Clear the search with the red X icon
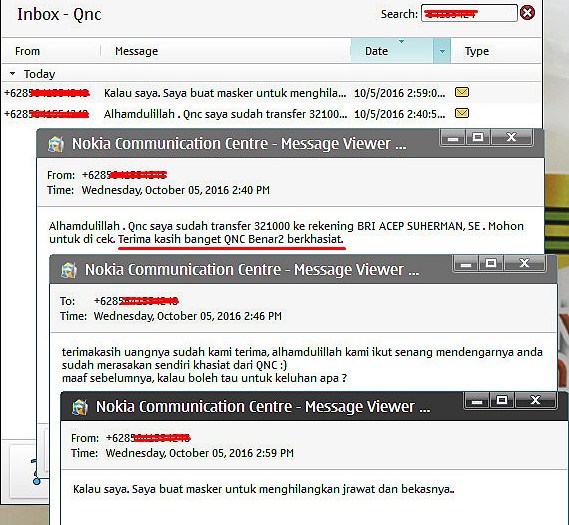The image size is (569, 525). click(x=527, y=13)
